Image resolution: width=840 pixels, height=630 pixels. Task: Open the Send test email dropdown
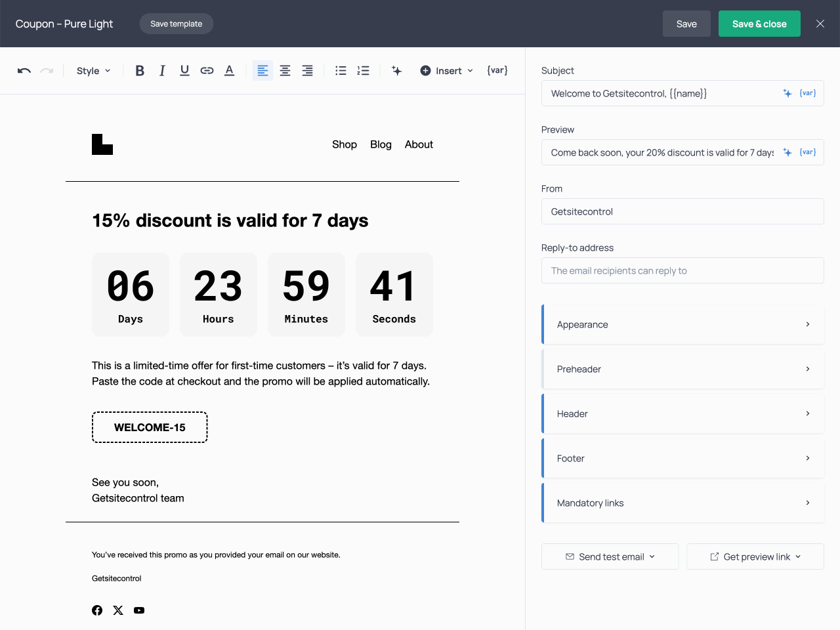click(x=610, y=556)
